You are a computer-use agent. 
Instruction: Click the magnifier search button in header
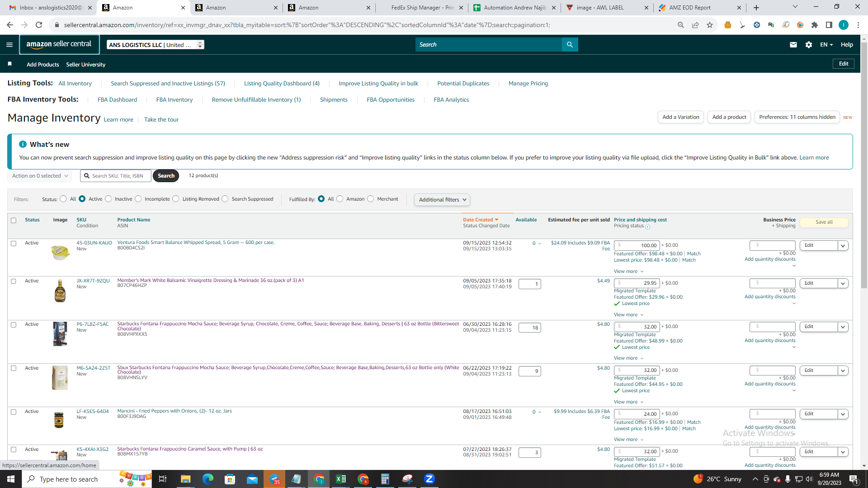click(570, 45)
